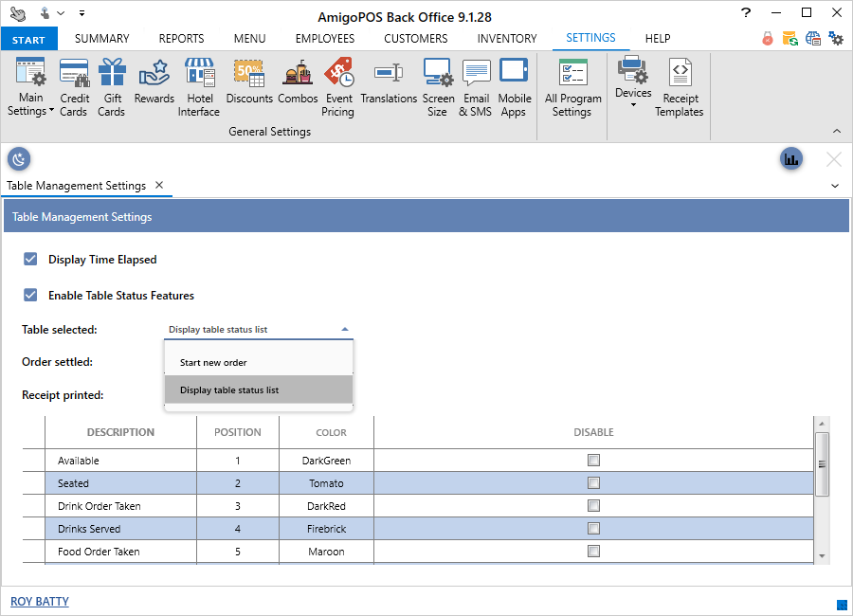The image size is (853, 616).
Task: Click the dark mode moon icon
Action: coord(19,158)
